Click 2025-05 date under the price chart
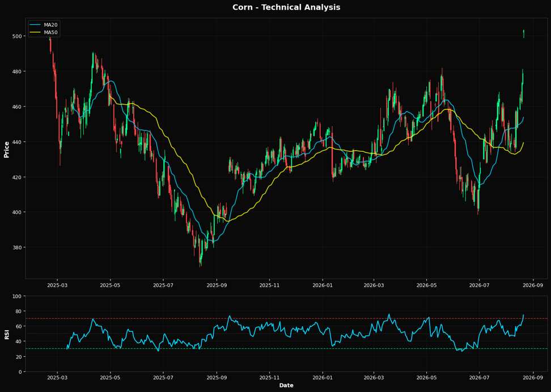This screenshot has width=551, height=392. (x=111, y=286)
